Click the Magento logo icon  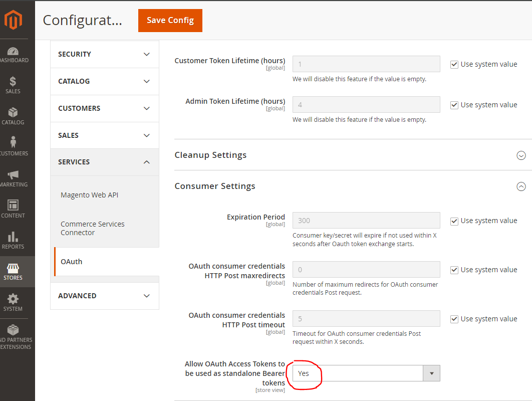[x=13, y=20]
